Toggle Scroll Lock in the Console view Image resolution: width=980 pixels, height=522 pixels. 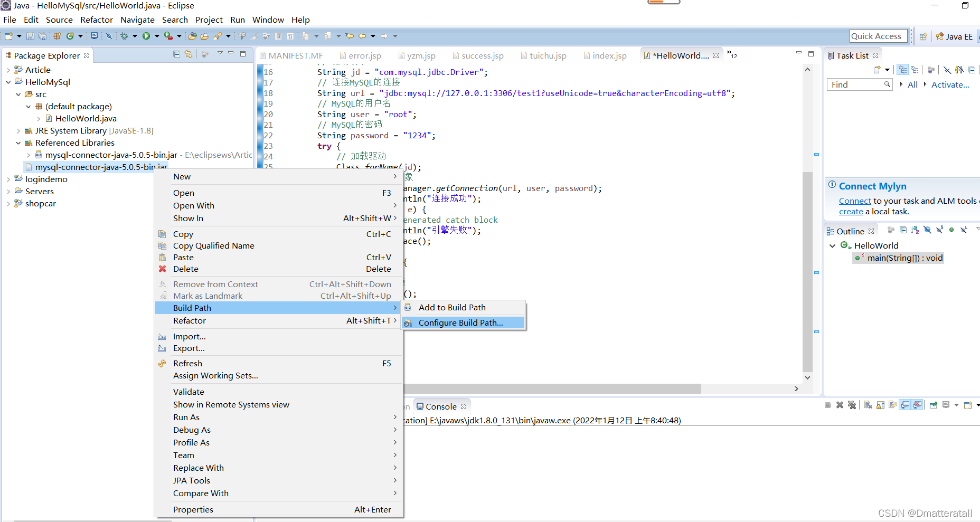pos(880,405)
